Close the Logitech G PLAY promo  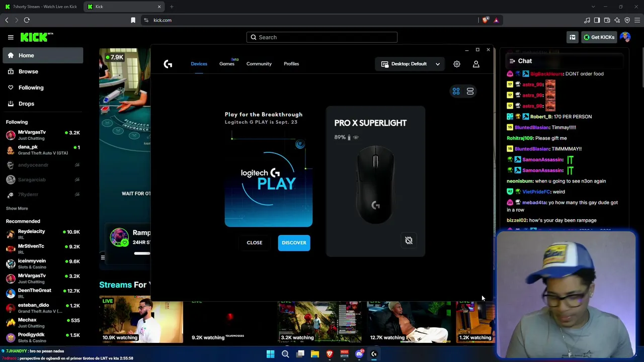click(x=255, y=243)
